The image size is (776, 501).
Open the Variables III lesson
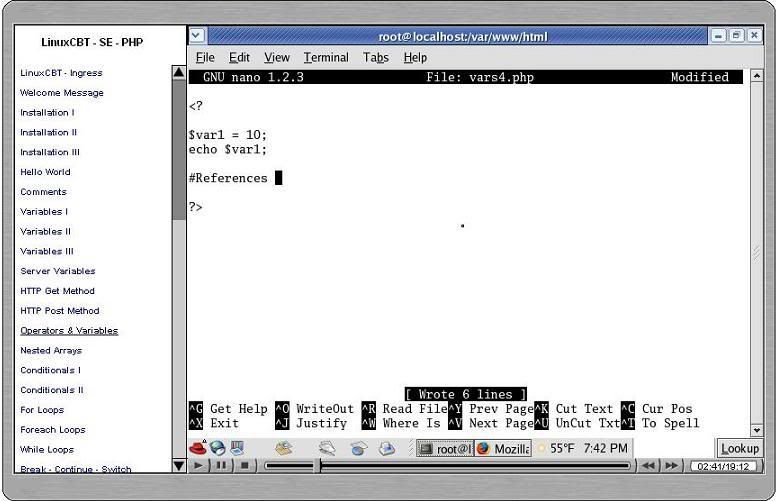point(47,251)
